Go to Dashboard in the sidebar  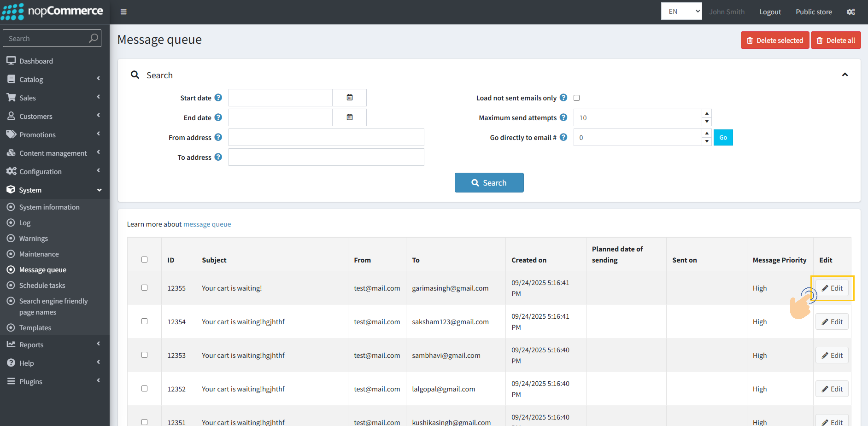(x=36, y=61)
